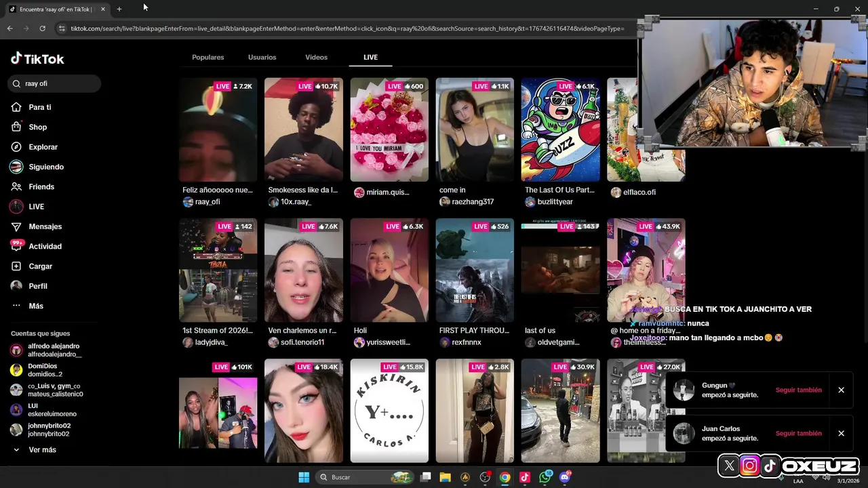Go to the Explorar page
868x488 pixels.
43,147
